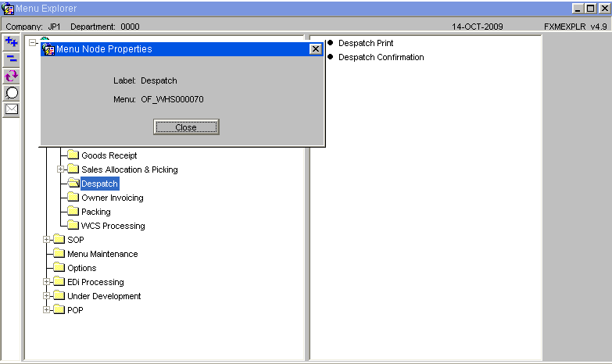
Task: Click the search magnifier icon in left toolbar
Action: [x=11, y=93]
